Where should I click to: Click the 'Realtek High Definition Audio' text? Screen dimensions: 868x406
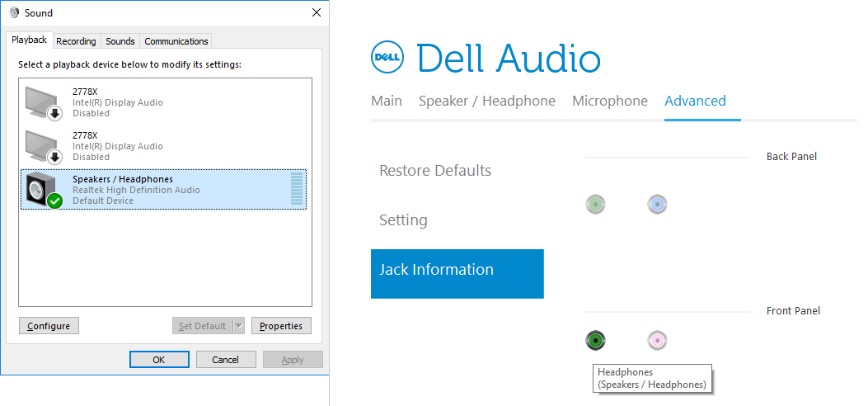(x=136, y=190)
